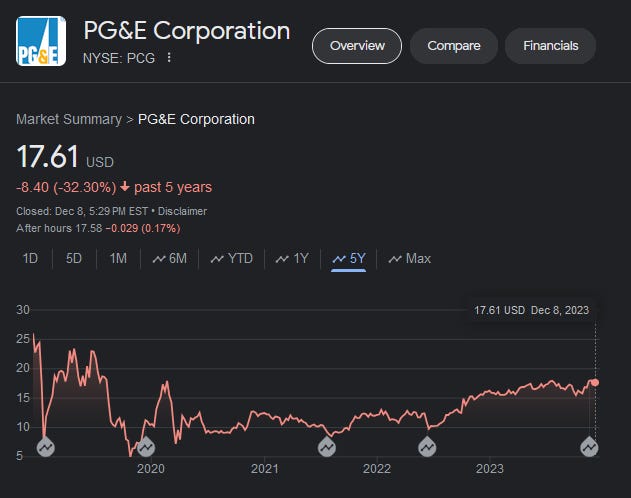
Task: Switch to the Overview view
Action: pos(357,46)
